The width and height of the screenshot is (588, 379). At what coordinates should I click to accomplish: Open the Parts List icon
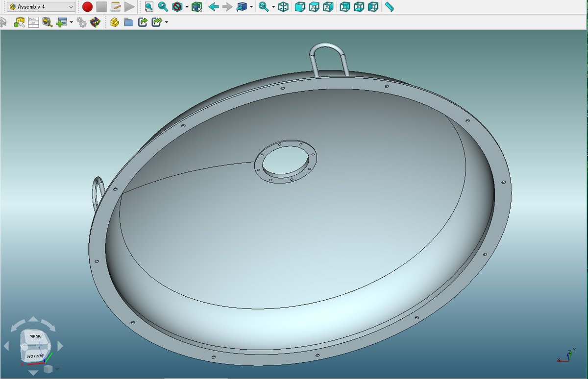(33, 22)
